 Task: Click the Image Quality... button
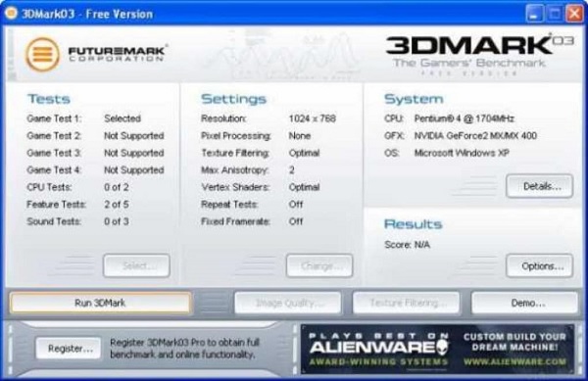[x=288, y=303]
